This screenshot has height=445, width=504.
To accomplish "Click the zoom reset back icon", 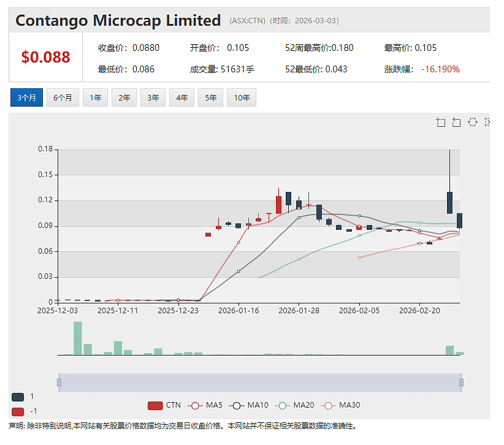I will pyautogui.click(x=456, y=122).
